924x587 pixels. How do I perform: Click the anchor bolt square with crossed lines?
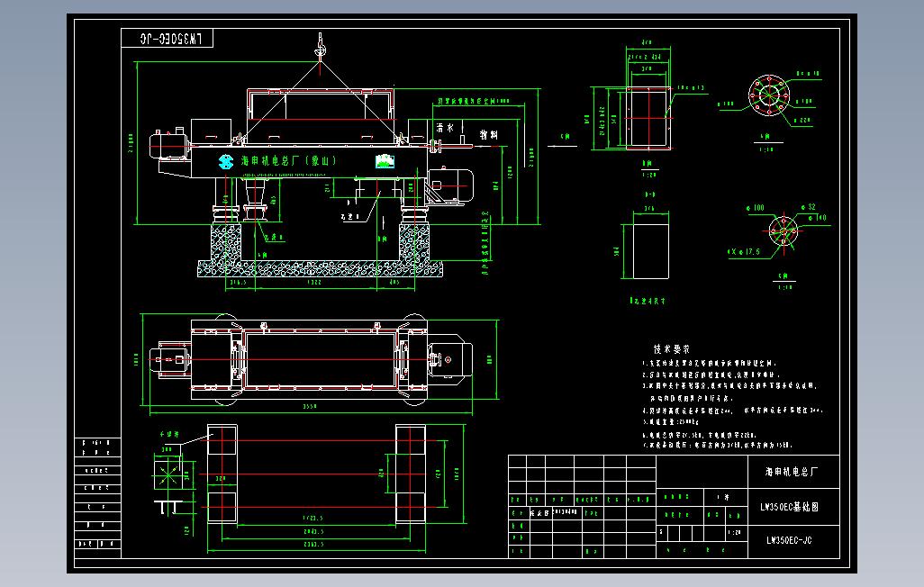168,474
